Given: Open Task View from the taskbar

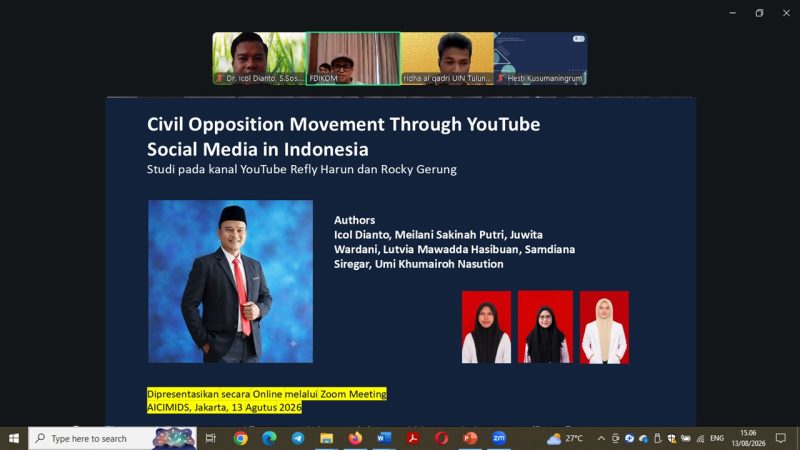Looking at the screenshot, I should coord(210,438).
